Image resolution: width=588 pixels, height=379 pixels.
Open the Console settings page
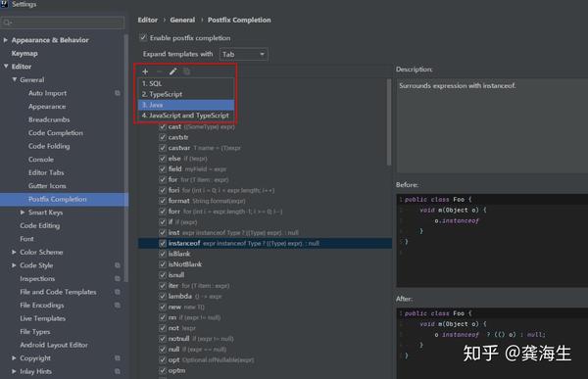pos(41,160)
